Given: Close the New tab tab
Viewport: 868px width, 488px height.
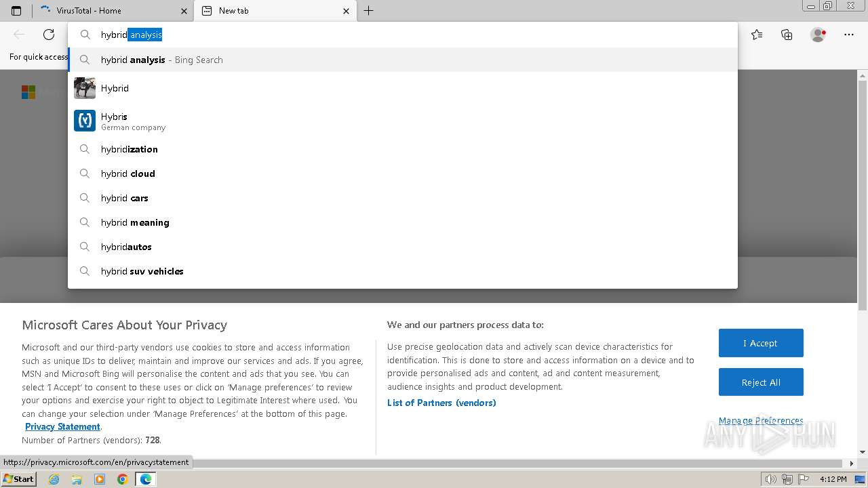Looking at the screenshot, I should pyautogui.click(x=346, y=11).
